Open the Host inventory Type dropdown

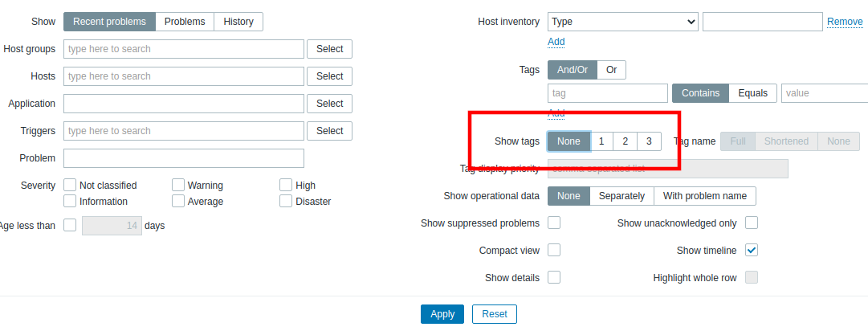(x=623, y=22)
